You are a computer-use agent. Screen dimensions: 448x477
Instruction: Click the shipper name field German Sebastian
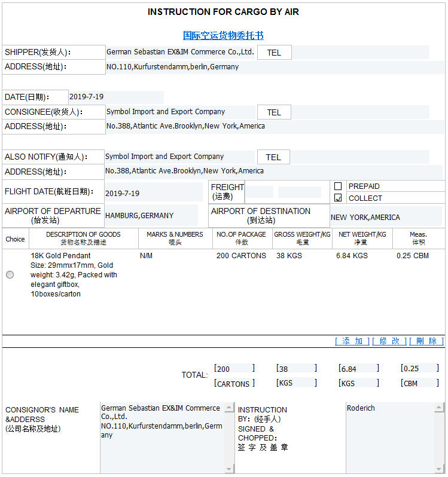pyautogui.click(x=180, y=52)
